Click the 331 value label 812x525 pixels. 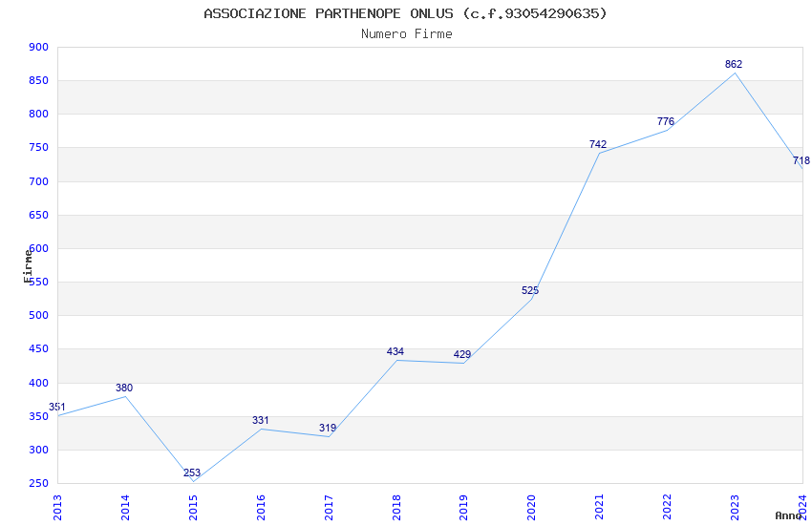point(261,421)
